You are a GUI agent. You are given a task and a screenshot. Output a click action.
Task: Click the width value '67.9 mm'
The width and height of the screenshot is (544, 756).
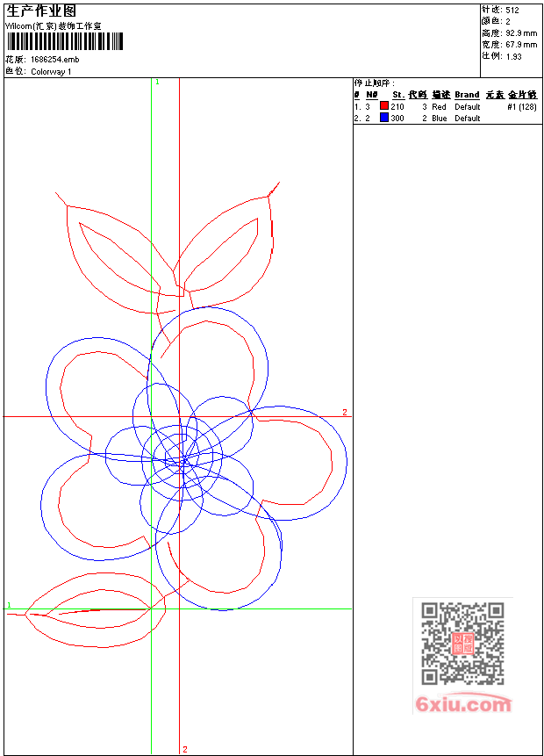point(521,45)
